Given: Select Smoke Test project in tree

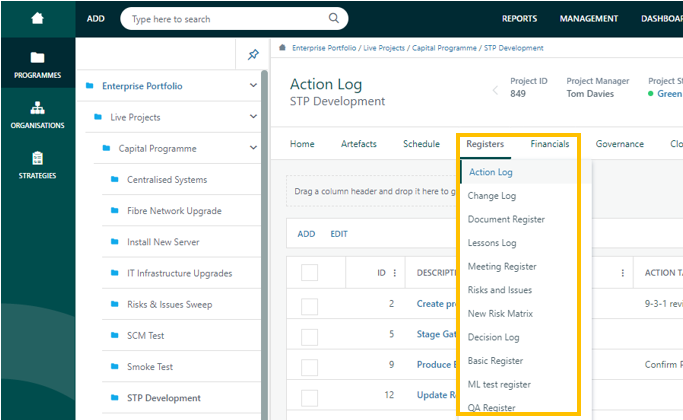Looking at the screenshot, I should tap(150, 366).
